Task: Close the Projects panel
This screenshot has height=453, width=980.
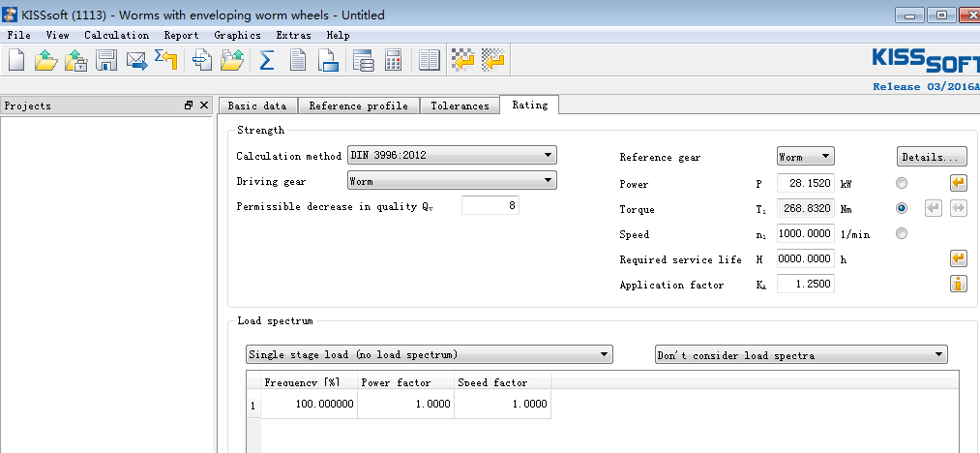Action: point(204,106)
